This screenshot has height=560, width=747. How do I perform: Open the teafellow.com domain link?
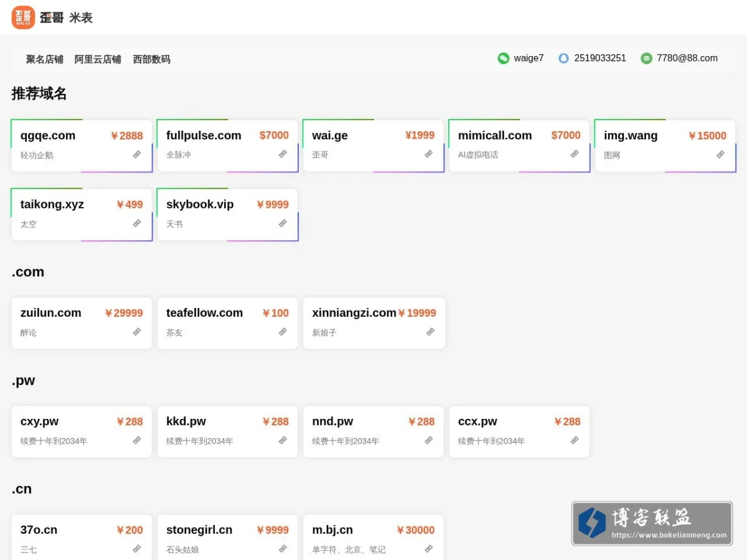click(204, 313)
